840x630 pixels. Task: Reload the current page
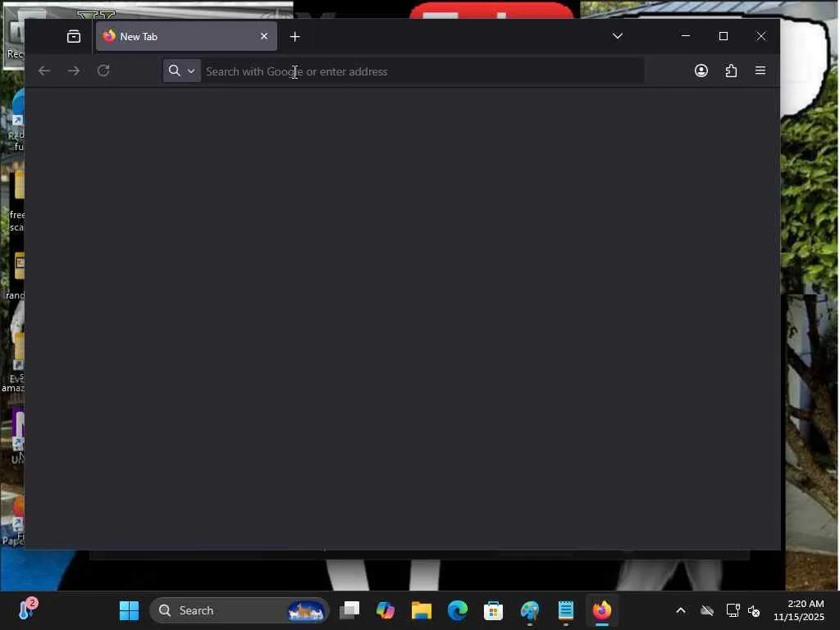tap(103, 71)
